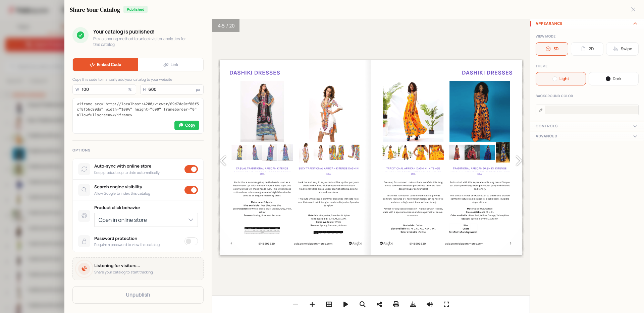Viewport: 644px width, 313px height.
Task: Toggle off Auto-sync with online store
Action: 191,169
